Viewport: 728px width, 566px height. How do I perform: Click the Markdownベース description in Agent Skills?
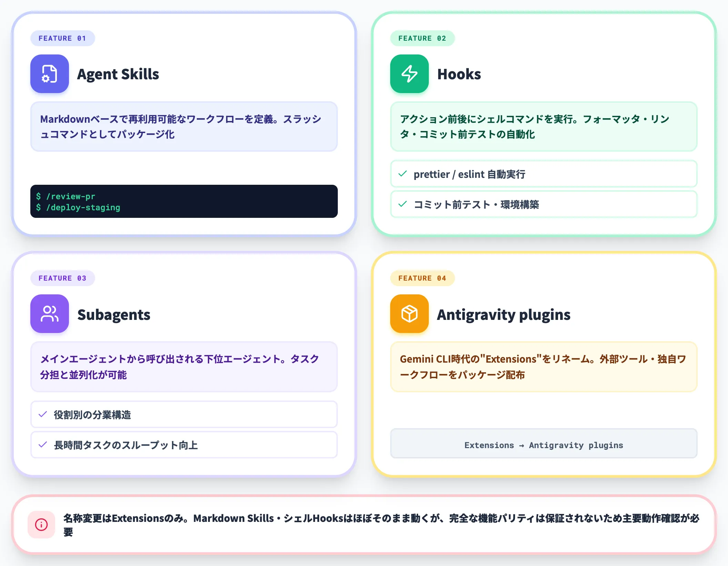click(x=181, y=127)
